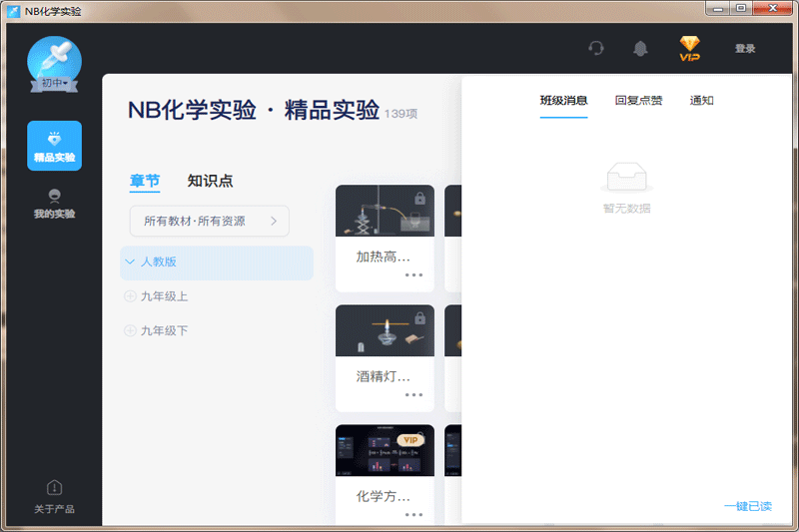Collapse the 人教版 textbook section

click(x=130, y=263)
